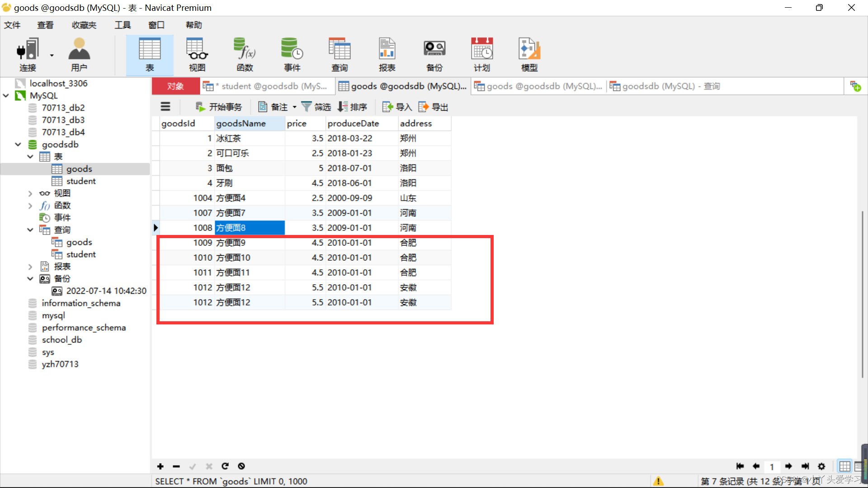
Task: Open the 报表 reports toolbar icon
Action: (x=387, y=54)
